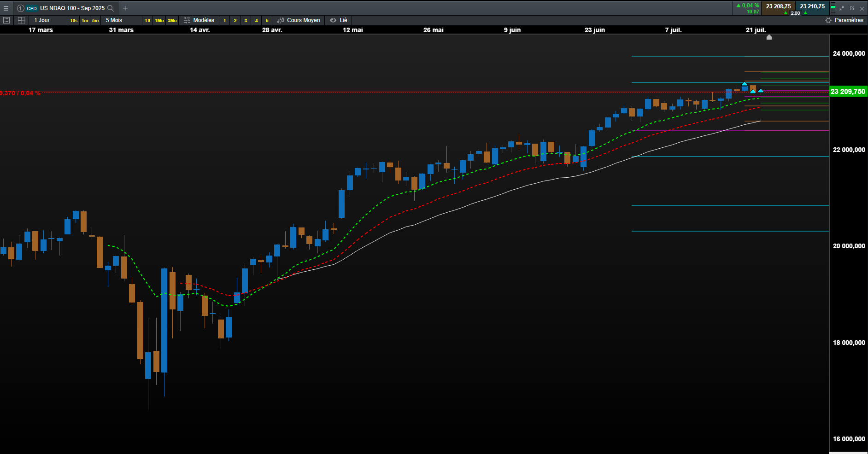
Task: Open the list view panel icon
Action: click(6, 20)
